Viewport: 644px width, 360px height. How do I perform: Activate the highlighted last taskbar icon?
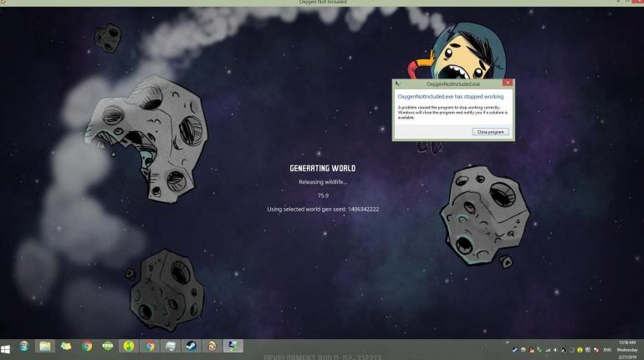233,347
